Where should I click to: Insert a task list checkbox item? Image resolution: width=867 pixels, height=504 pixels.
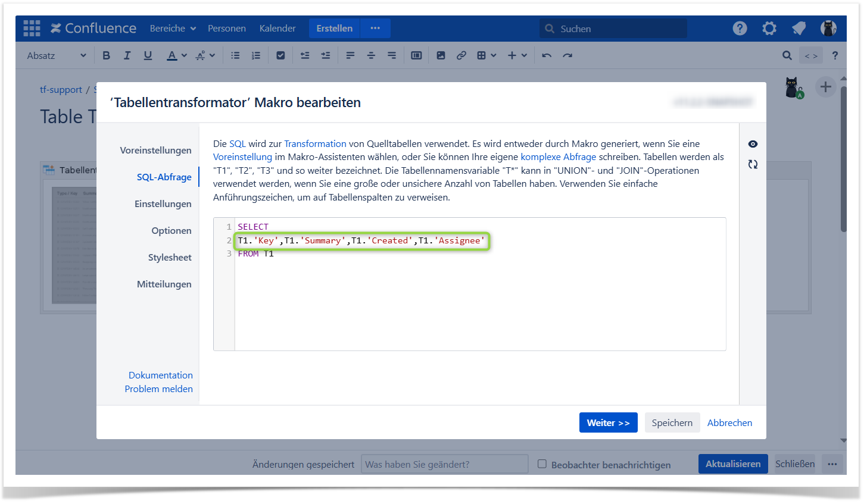[x=280, y=55]
